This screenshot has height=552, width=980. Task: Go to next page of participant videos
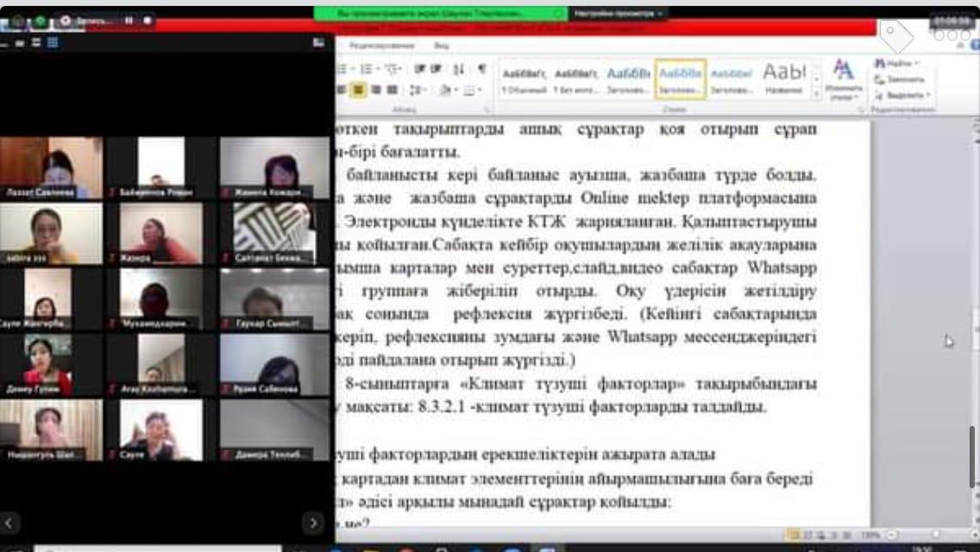pos(313,523)
